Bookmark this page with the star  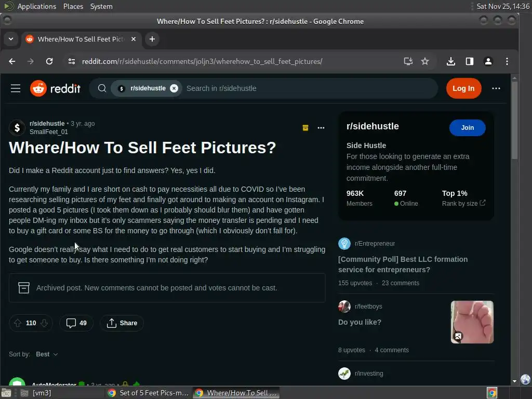(x=425, y=61)
